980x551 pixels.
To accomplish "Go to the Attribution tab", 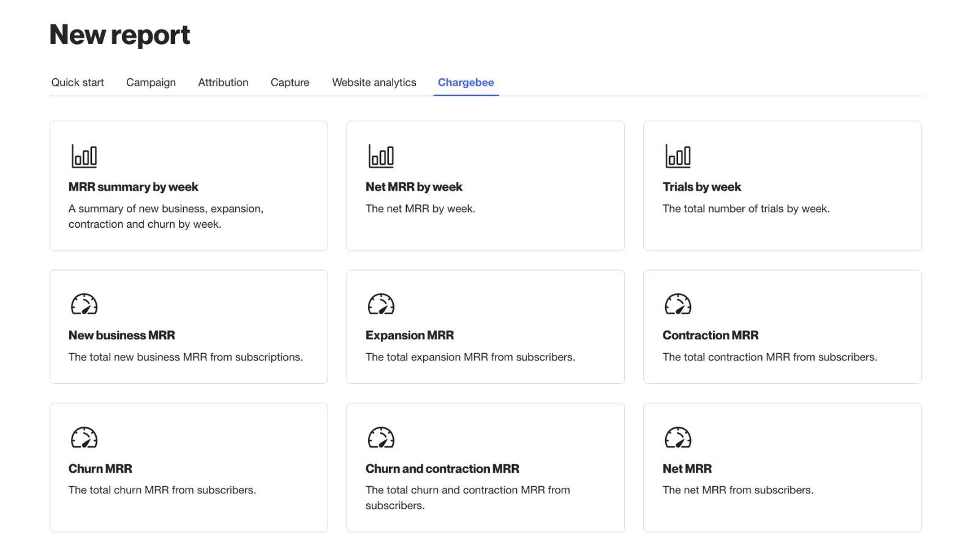I will pyautogui.click(x=223, y=83).
